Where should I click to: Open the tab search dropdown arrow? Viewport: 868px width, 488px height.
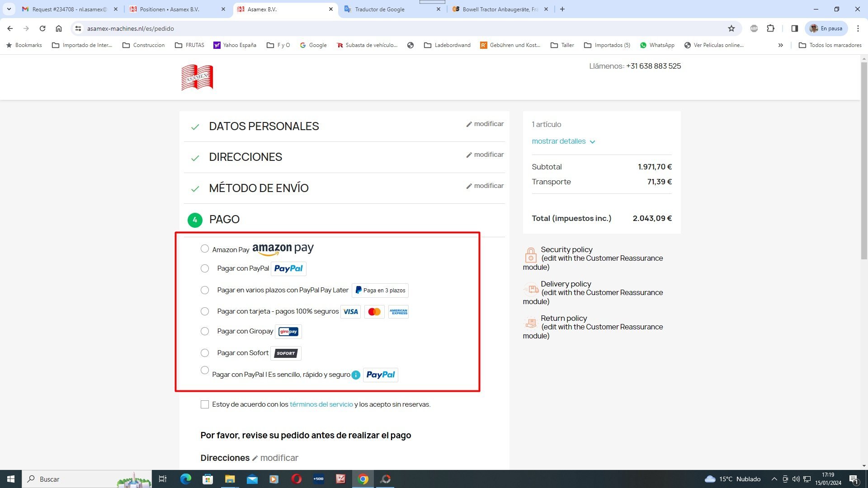(9, 9)
